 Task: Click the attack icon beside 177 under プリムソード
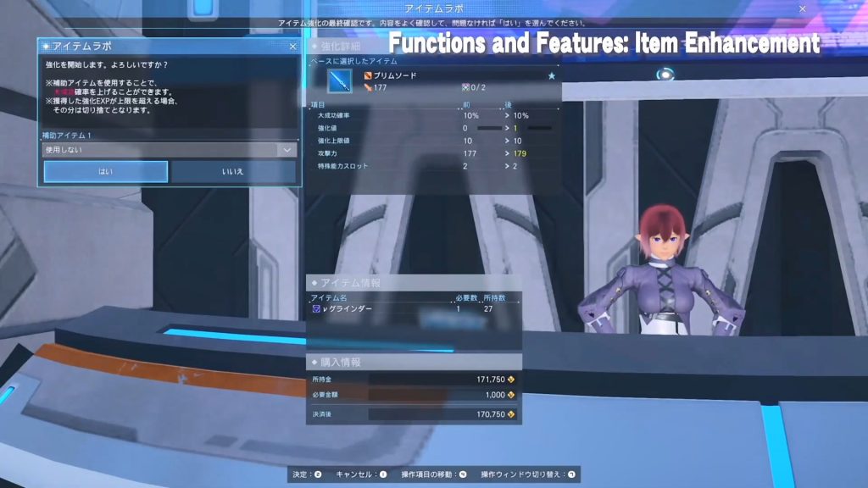pyautogui.click(x=368, y=87)
